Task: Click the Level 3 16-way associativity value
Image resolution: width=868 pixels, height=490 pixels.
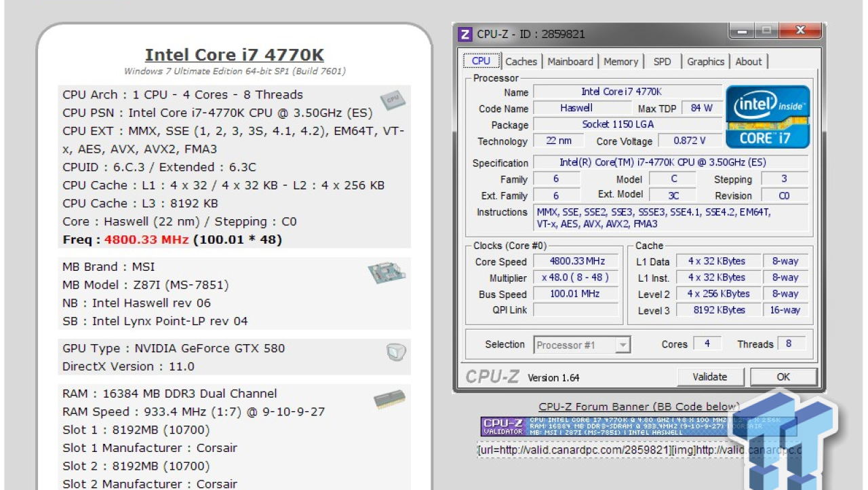Action: click(785, 310)
